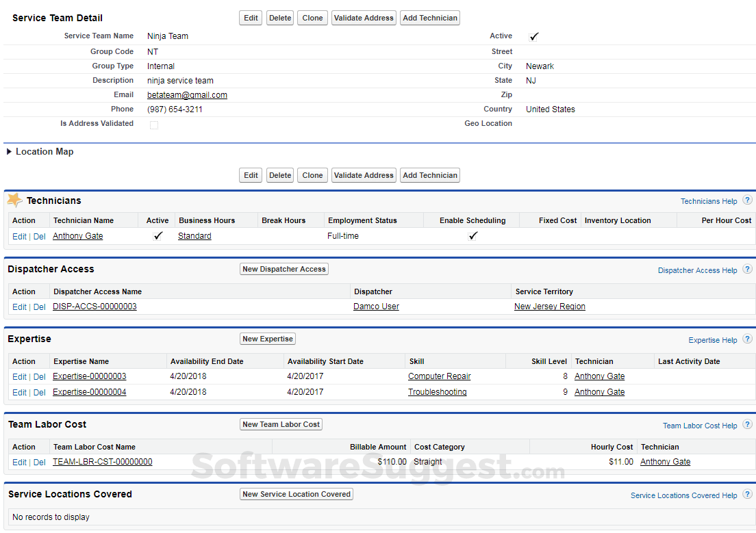
Task: Click the top Validate Address button
Action: click(364, 18)
